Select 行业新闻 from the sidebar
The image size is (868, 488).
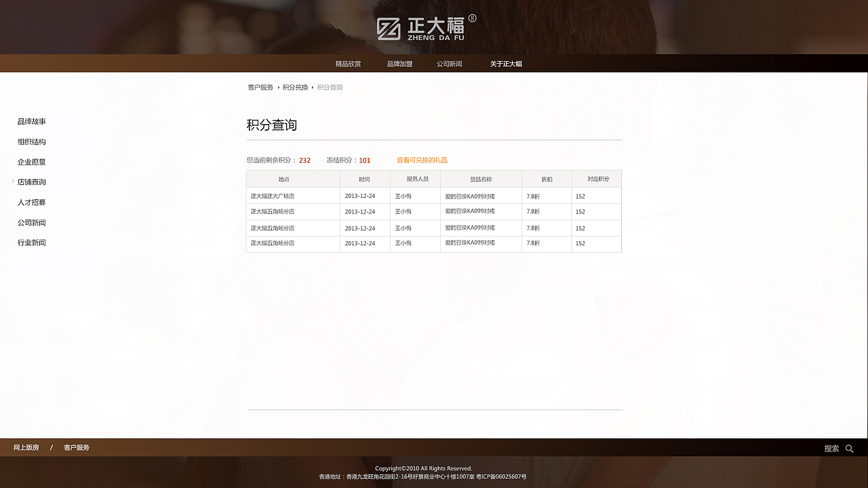coord(31,243)
